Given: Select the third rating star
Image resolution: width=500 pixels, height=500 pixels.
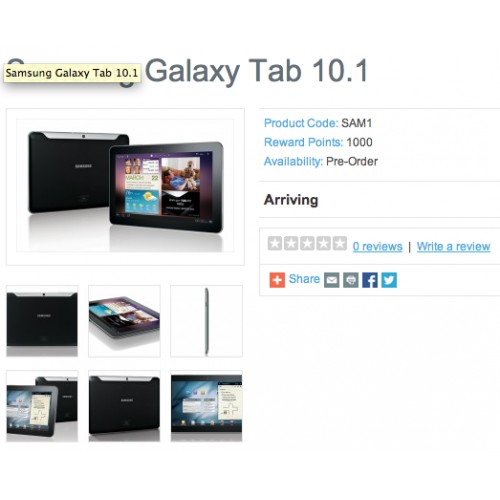Looking at the screenshot, I should (307, 243).
